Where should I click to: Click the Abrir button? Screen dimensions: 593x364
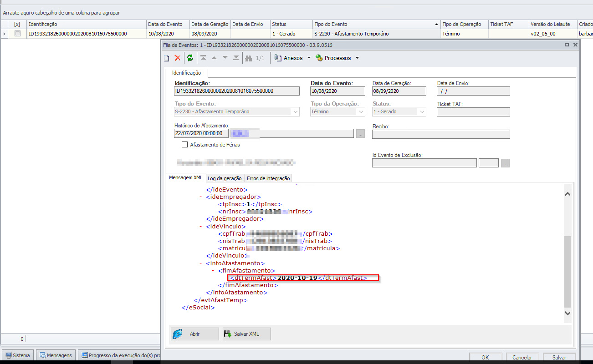point(194,334)
